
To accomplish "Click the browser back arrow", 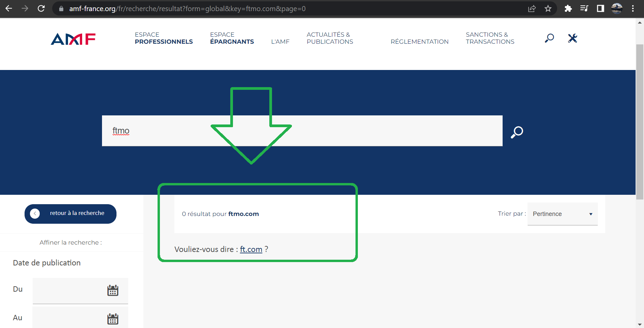I will click(9, 8).
